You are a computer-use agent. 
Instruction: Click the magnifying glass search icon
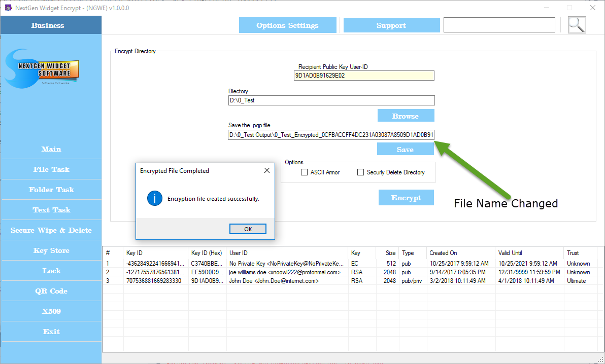click(577, 25)
